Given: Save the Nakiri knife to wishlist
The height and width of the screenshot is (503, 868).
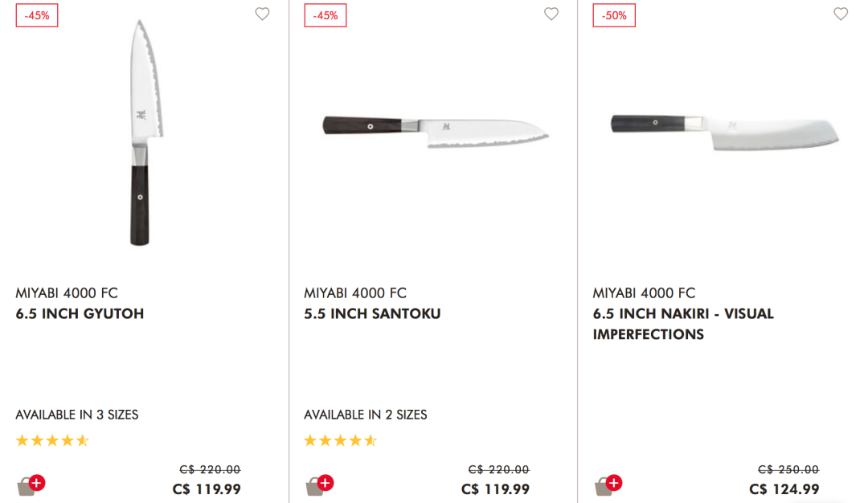Looking at the screenshot, I should pos(841,14).
